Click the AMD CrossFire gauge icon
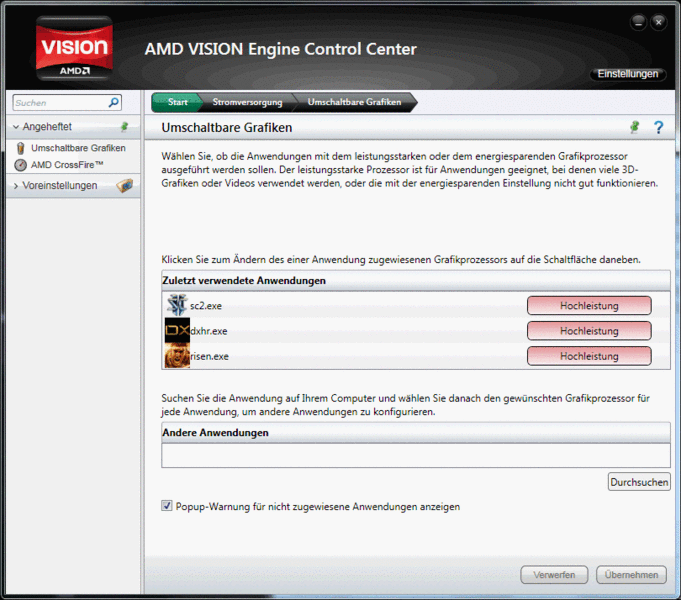681x600 pixels. point(20,165)
